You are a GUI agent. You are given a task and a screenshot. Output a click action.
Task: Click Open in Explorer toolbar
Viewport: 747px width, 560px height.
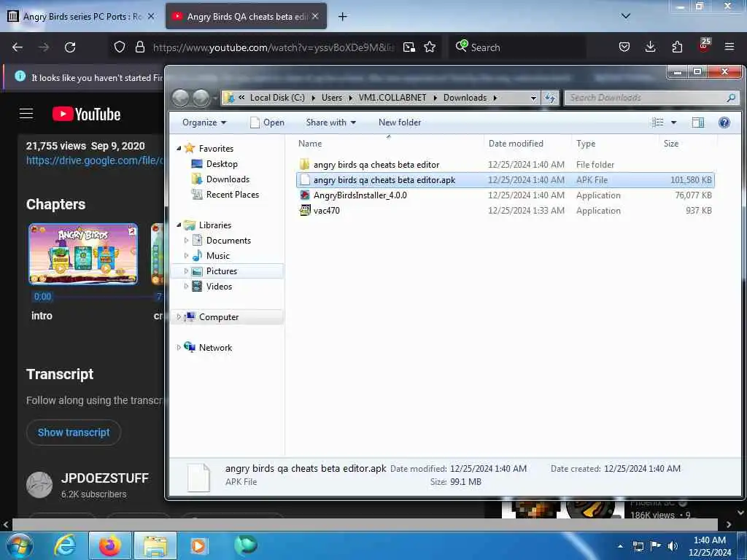(268, 122)
